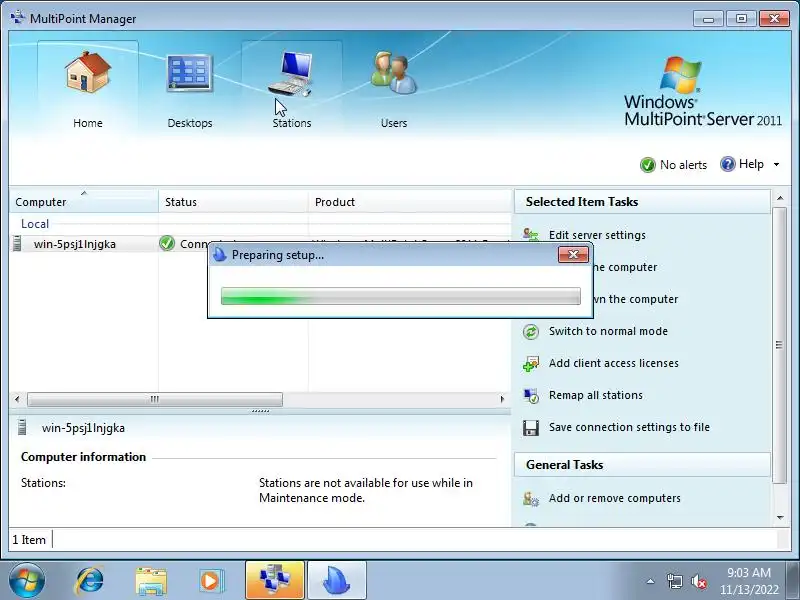The image size is (800, 600).
Task: Click the computer list horizontal scrollbar thumb
Action: 155,399
